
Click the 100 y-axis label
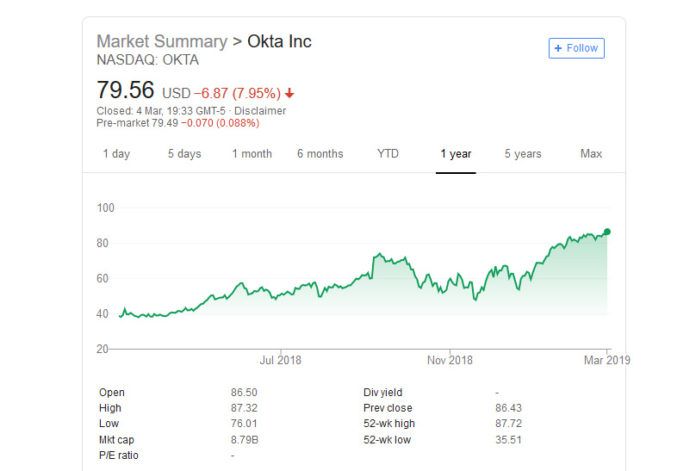[106, 208]
